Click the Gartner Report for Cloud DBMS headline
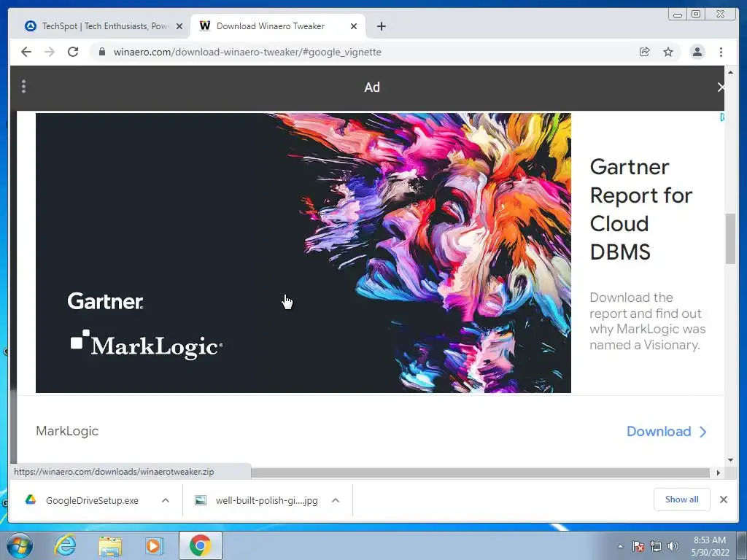The image size is (747, 560). (640, 209)
